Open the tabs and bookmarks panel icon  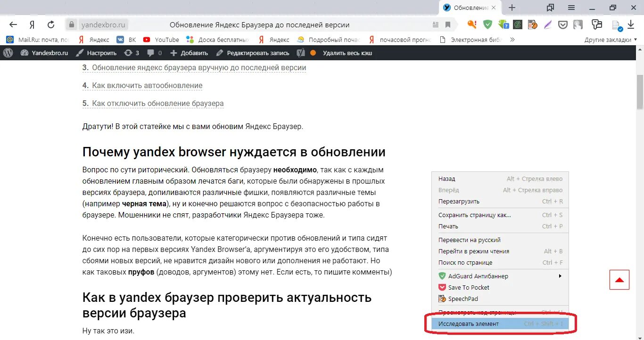tap(550, 8)
